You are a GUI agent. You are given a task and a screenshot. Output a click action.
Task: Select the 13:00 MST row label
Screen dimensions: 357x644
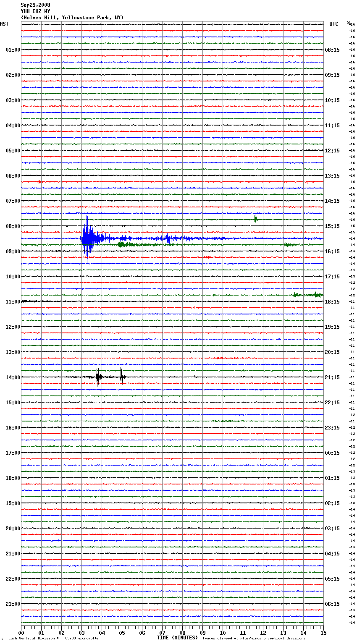(x=13, y=352)
